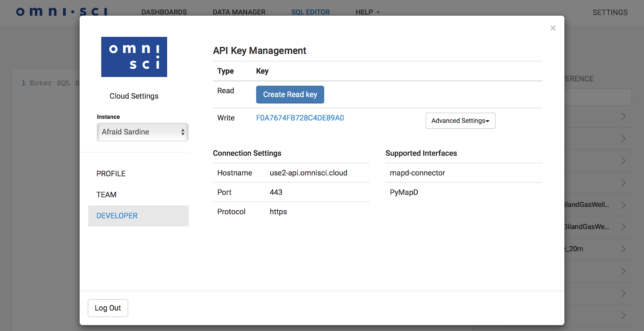Expand the table row ending in _20m
Image resolution: width=644 pixels, height=331 pixels.
pos(623,249)
